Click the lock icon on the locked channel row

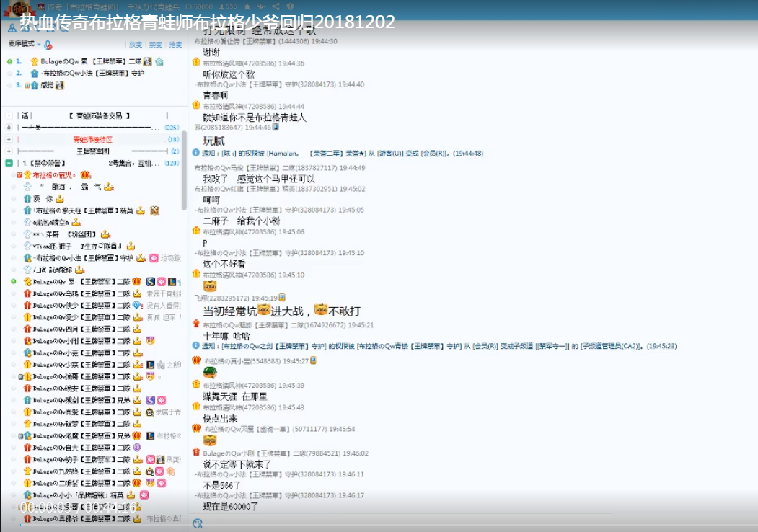point(9,128)
